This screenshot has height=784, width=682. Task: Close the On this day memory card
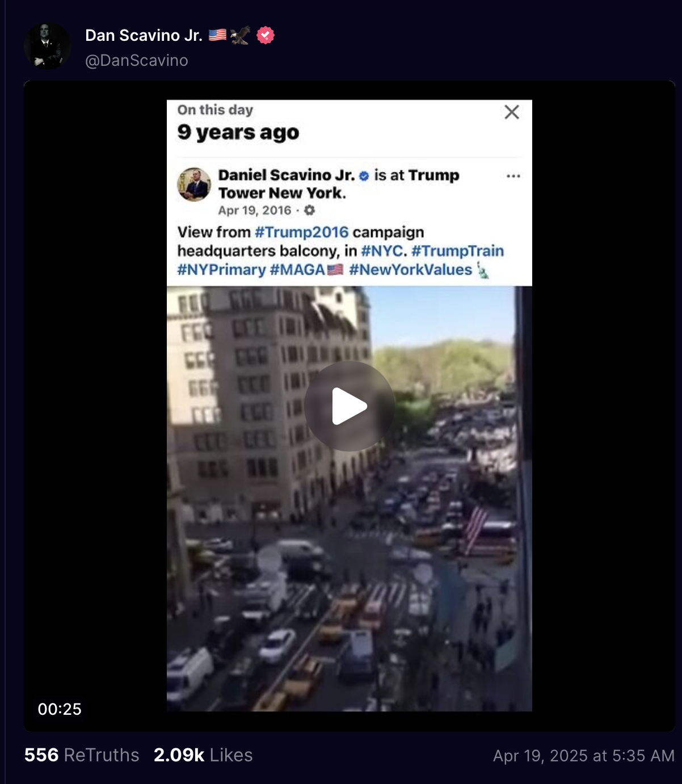512,112
